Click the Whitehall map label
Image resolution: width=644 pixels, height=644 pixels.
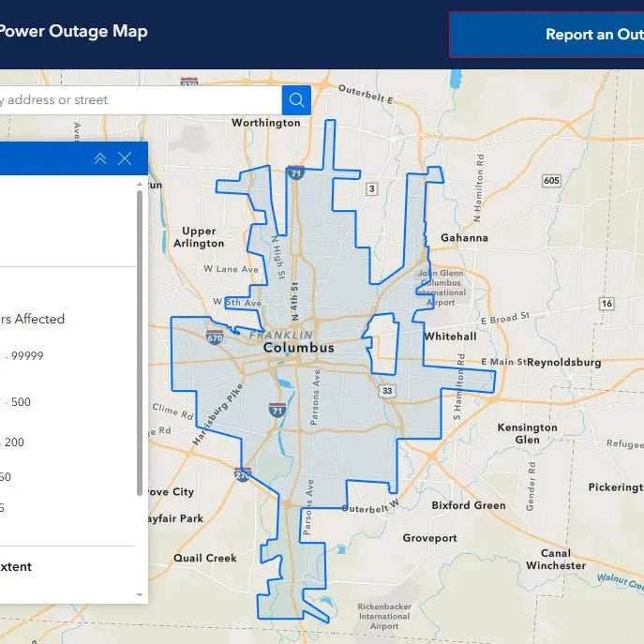pyautogui.click(x=451, y=337)
